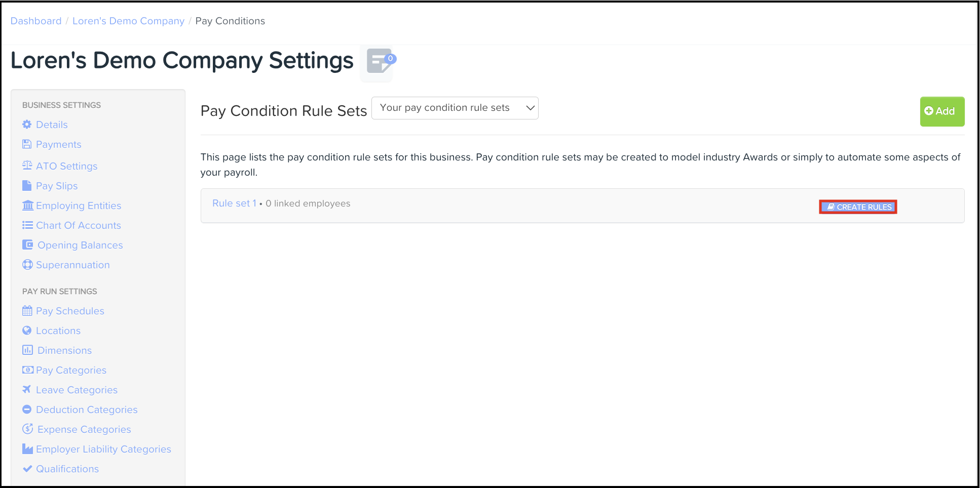
Task: Open Employer Liability Categories in the sidebar
Action: coord(103,449)
